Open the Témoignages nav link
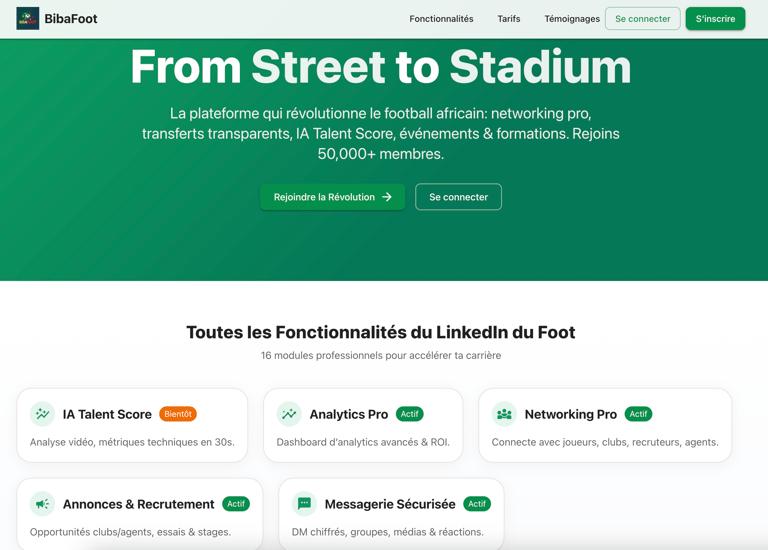The width and height of the screenshot is (768, 550). 572,19
